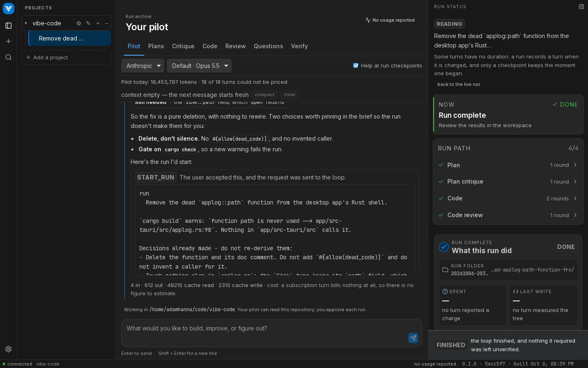588x368 pixels.
Task: Expand the Plan critique step chevron
Action: pyautogui.click(x=575, y=182)
